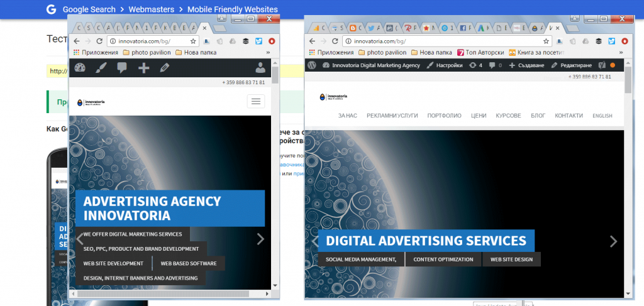Open comments counter showing 0 in right window
This screenshot has height=306, width=644.
[496, 65]
